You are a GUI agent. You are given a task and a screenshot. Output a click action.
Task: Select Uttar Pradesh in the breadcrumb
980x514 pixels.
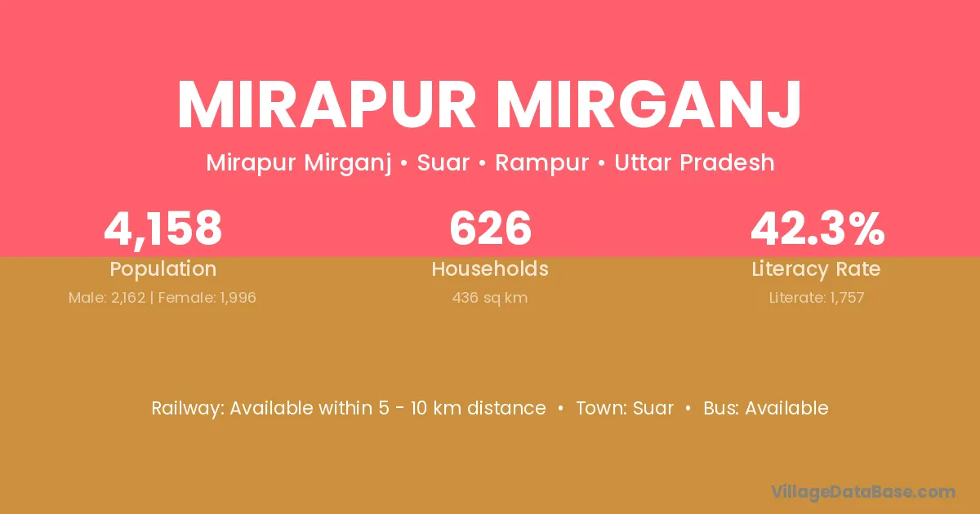(x=694, y=162)
